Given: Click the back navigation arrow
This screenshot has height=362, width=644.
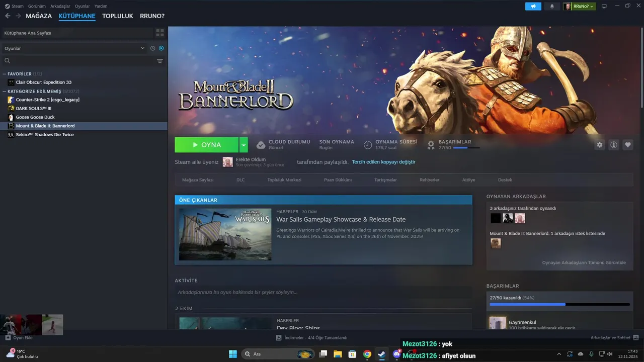Looking at the screenshot, I should coord(8,16).
